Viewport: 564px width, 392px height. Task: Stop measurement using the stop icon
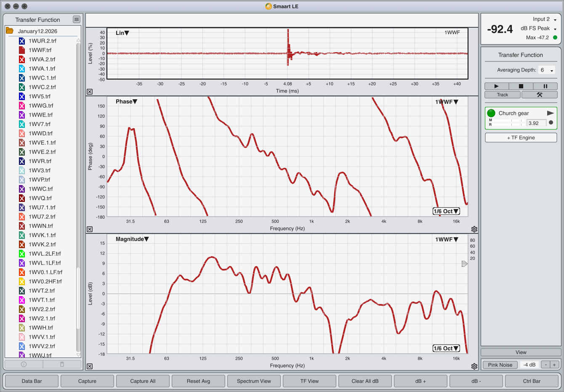521,86
